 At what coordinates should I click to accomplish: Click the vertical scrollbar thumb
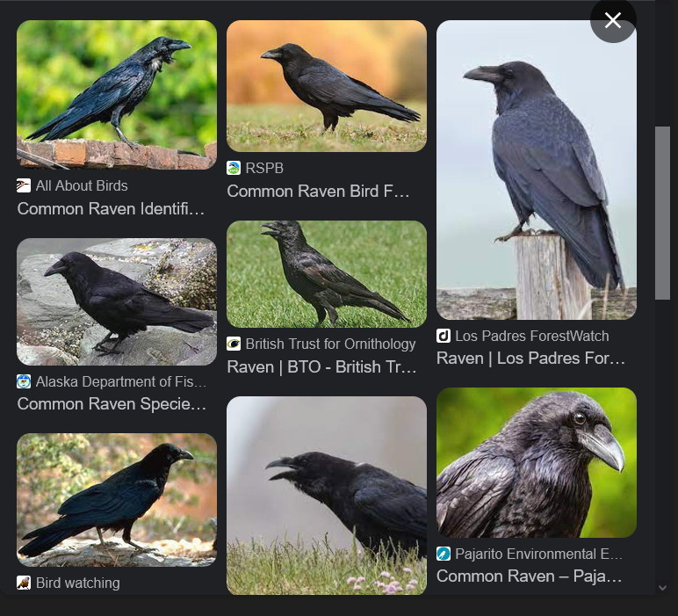662,213
